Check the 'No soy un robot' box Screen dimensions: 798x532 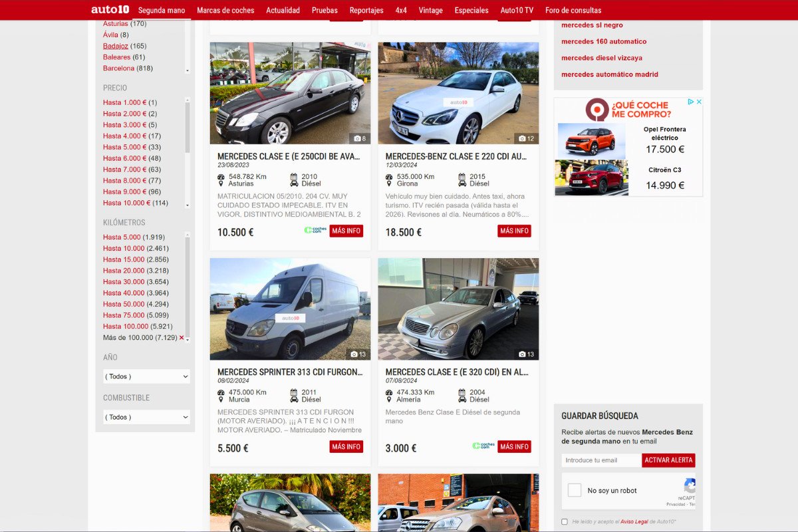coord(574,491)
